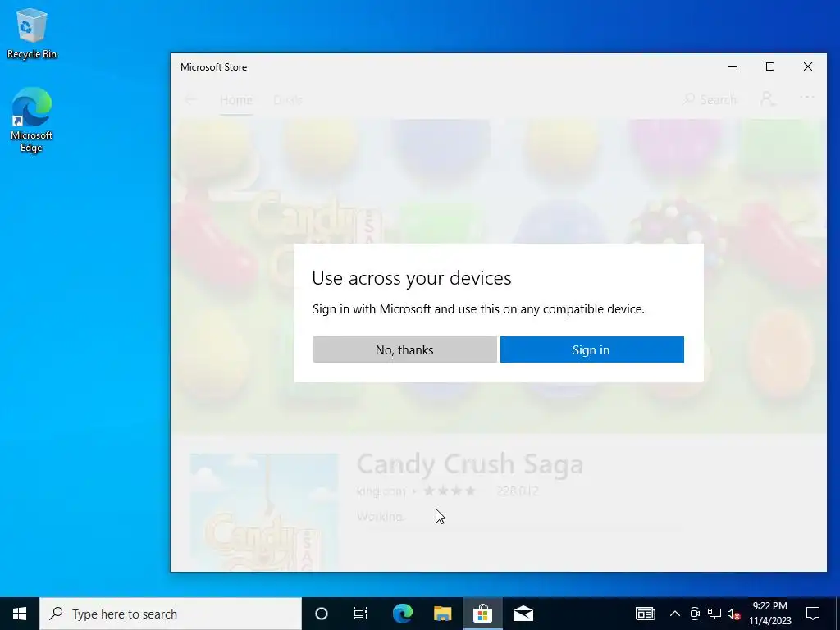Show hidden system tray icons

pos(675,614)
